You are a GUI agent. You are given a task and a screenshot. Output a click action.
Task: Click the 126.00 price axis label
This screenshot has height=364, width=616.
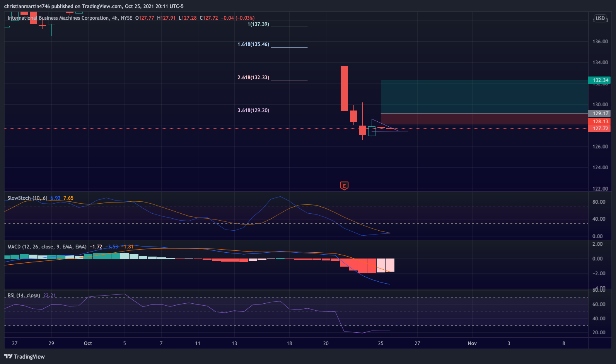(600, 146)
